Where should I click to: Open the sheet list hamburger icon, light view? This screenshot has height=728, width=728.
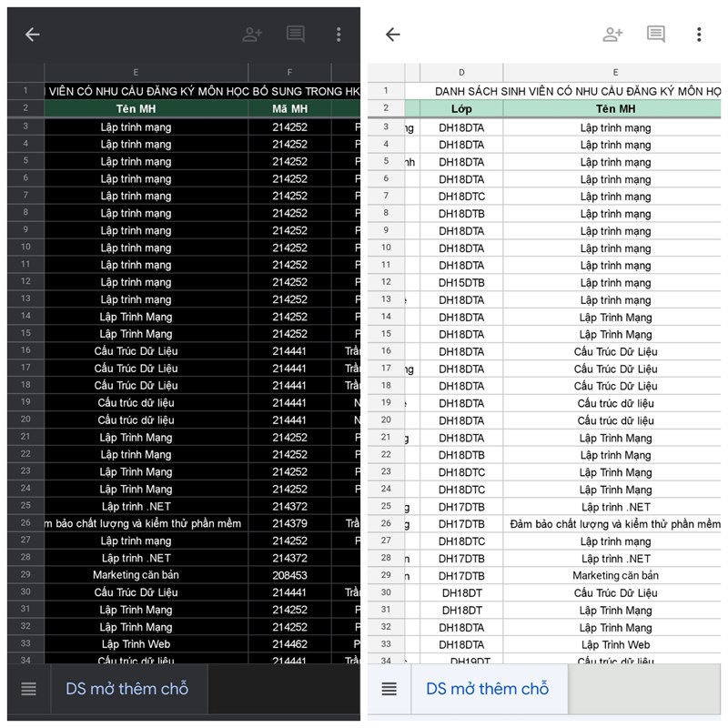pyautogui.click(x=389, y=689)
